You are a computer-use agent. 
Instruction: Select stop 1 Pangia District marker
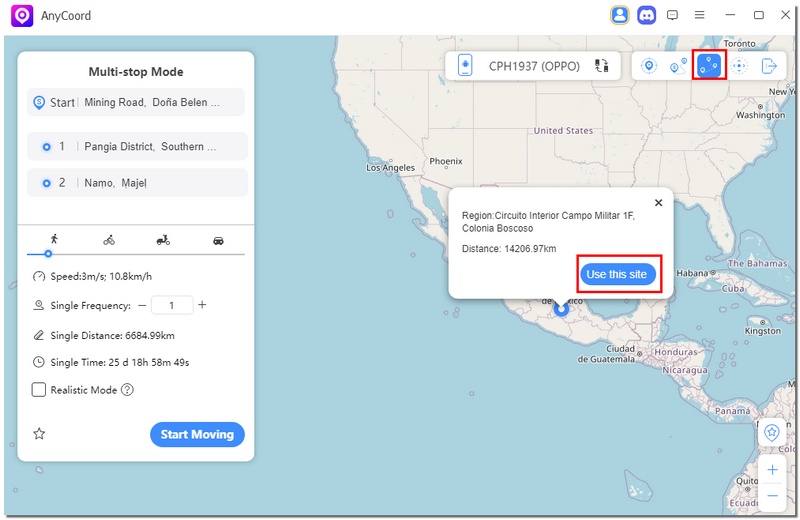(46, 147)
